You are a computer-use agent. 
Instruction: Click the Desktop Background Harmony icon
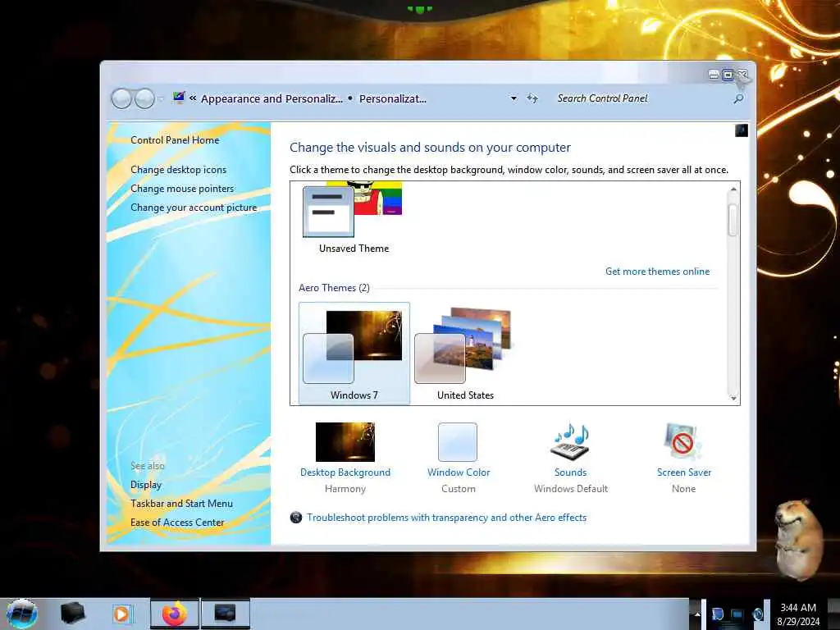pos(345,442)
